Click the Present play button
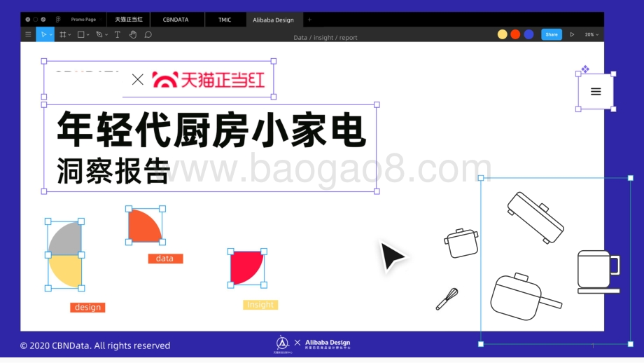This screenshot has height=363, width=644. 572,34
